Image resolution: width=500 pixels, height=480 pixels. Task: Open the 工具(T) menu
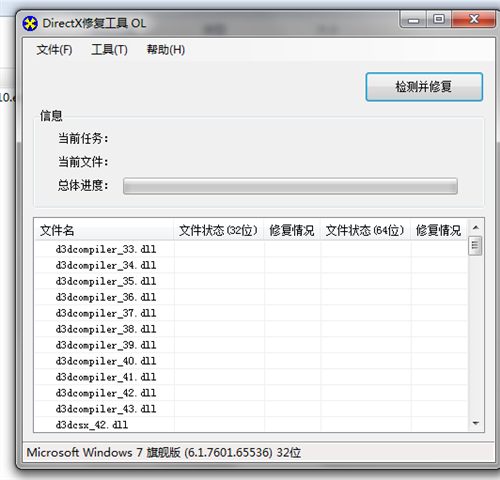tap(109, 50)
